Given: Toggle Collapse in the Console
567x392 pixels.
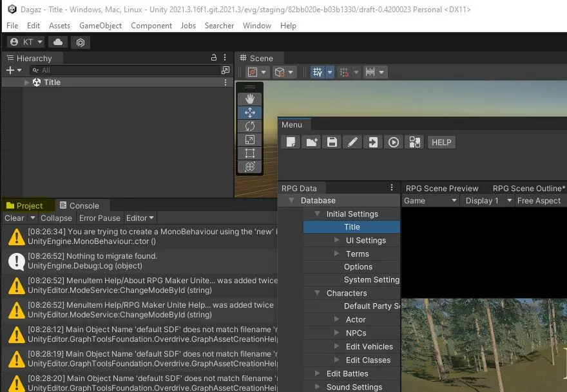Looking at the screenshot, I should point(56,218).
